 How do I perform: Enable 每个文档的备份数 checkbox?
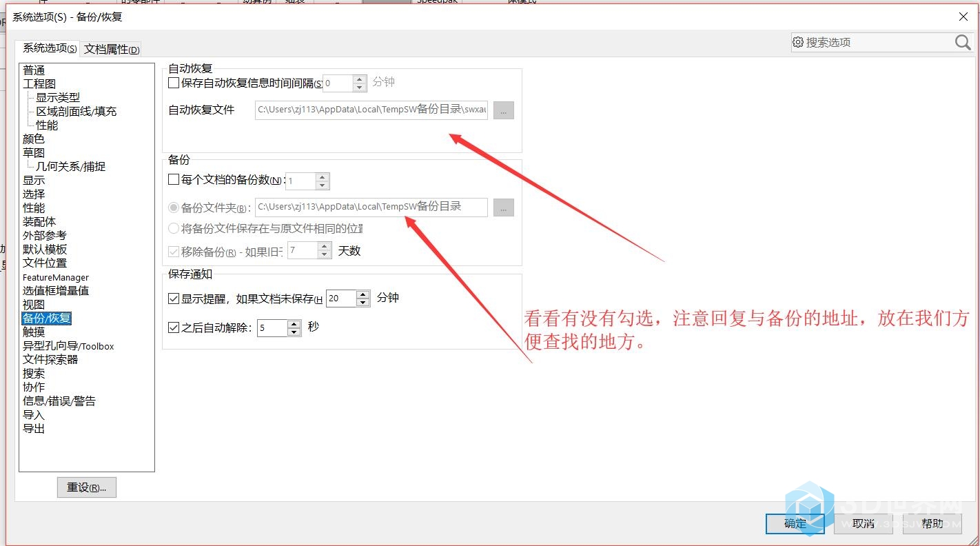(174, 180)
